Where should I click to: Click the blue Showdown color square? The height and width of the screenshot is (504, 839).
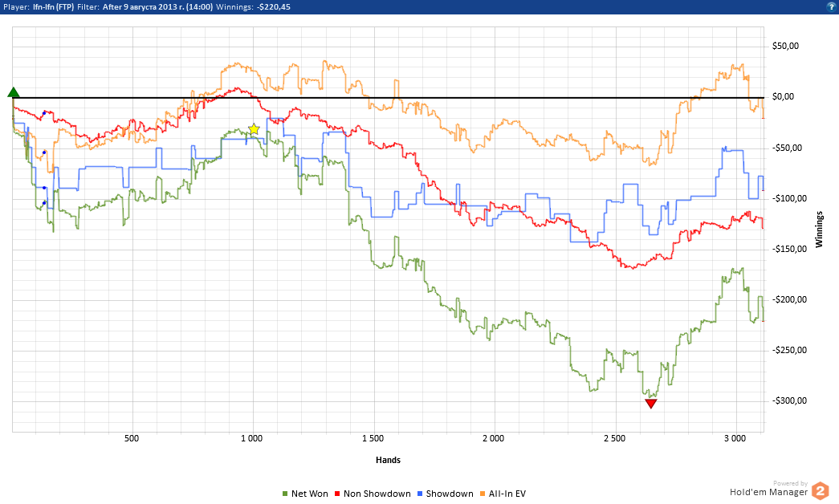click(419, 494)
